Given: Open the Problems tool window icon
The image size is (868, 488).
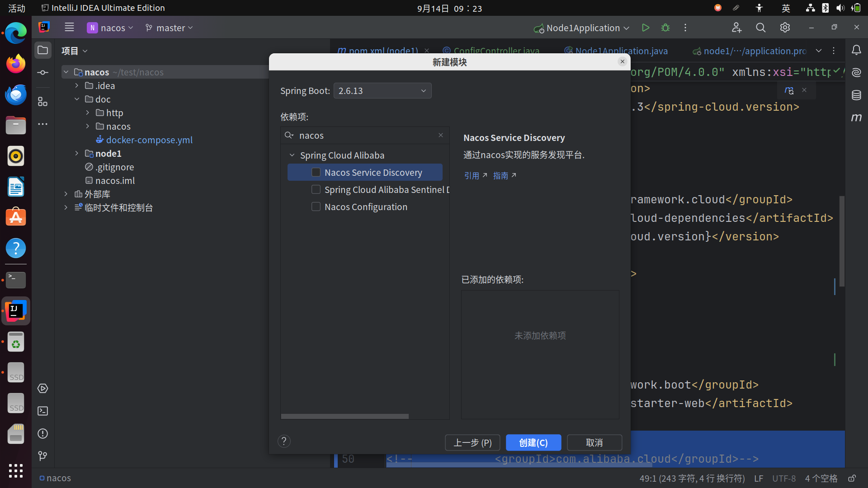Looking at the screenshot, I should [43, 434].
